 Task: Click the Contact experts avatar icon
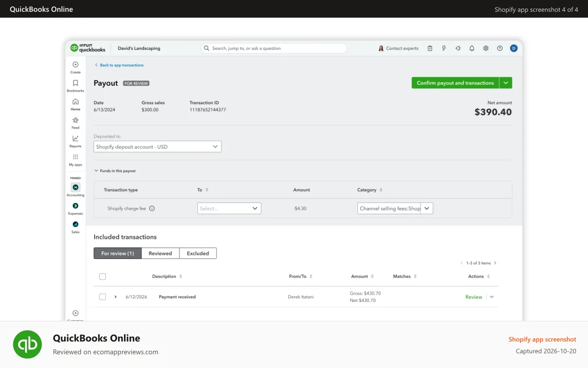(381, 48)
